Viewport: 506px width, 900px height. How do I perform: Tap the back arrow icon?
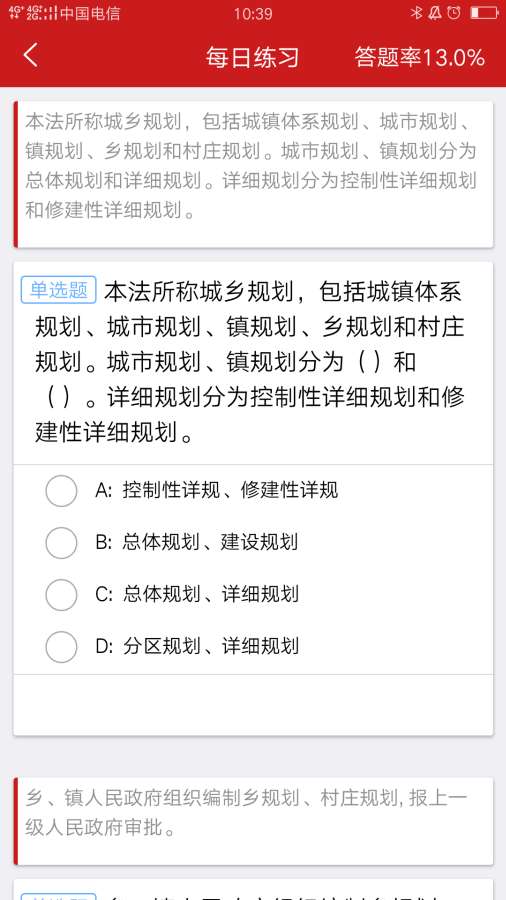[x=31, y=56]
